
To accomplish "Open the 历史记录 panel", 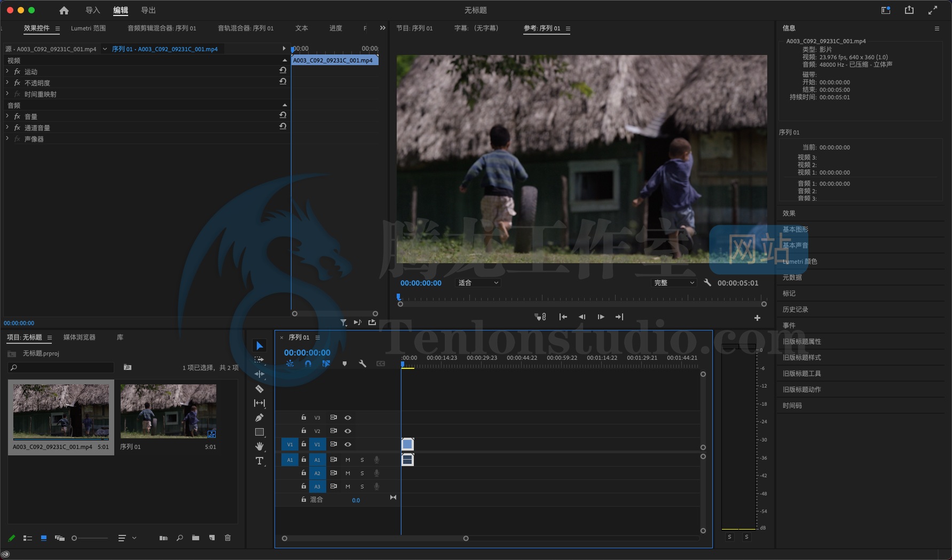I will coord(796,310).
